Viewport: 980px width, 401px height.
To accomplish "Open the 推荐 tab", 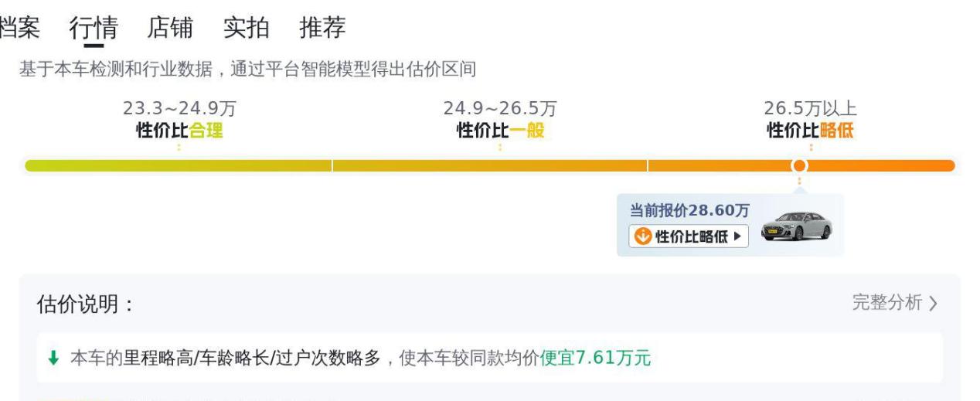I will coord(322,28).
